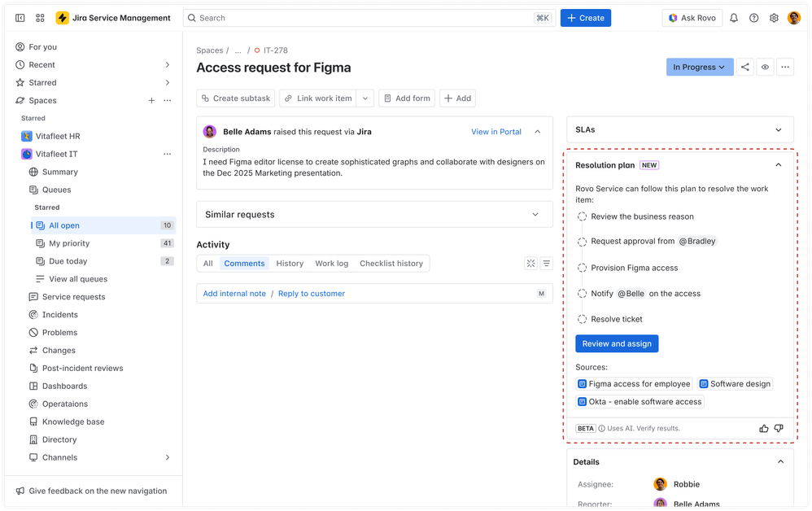The image size is (812, 511).
Task: Click Belle Adams requester avatar
Action: tap(210, 132)
